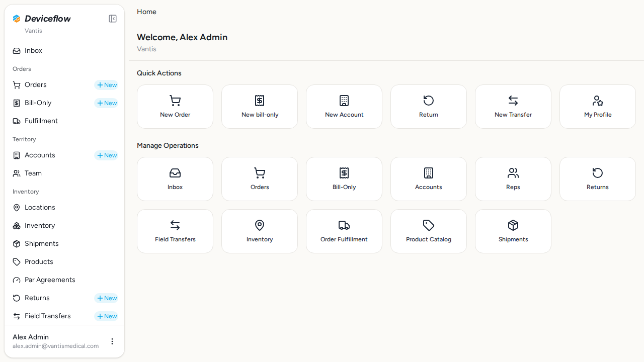The height and width of the screenshot is (362, 644).
Task: Open Orders in the sidebar
Action: (x=50, y=85)
